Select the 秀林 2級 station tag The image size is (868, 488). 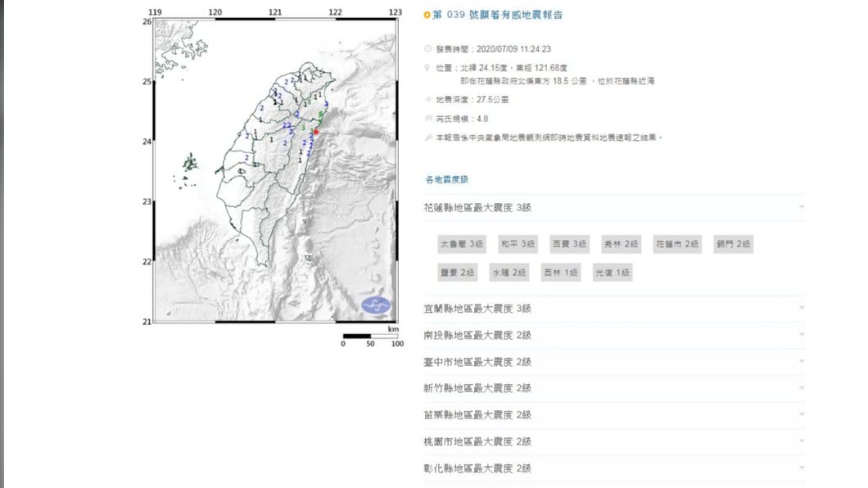coord(621,244)
